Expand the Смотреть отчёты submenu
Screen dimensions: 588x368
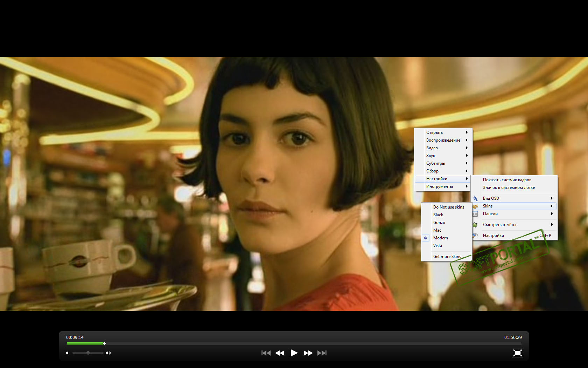coord(514,225)
